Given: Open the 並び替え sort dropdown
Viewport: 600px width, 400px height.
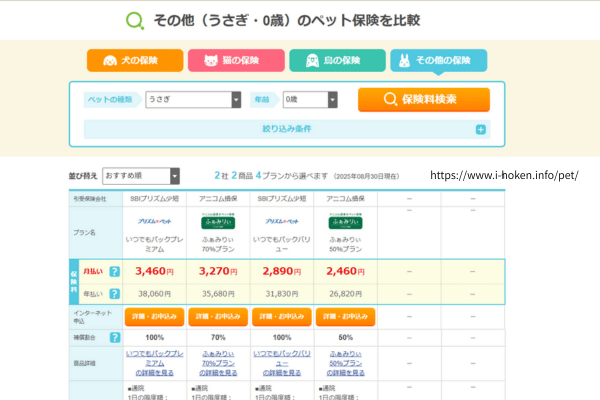Looking at the screenshot, I should pyautogui.click(x=140, y=176).
